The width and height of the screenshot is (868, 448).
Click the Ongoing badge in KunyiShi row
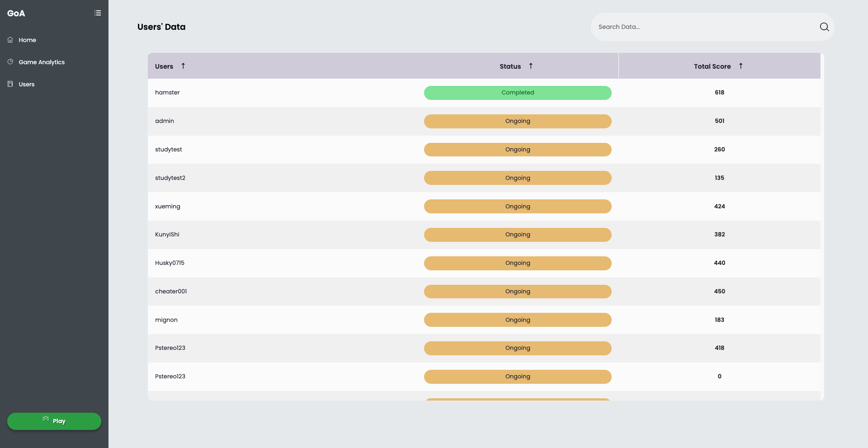tap(518, 235)
